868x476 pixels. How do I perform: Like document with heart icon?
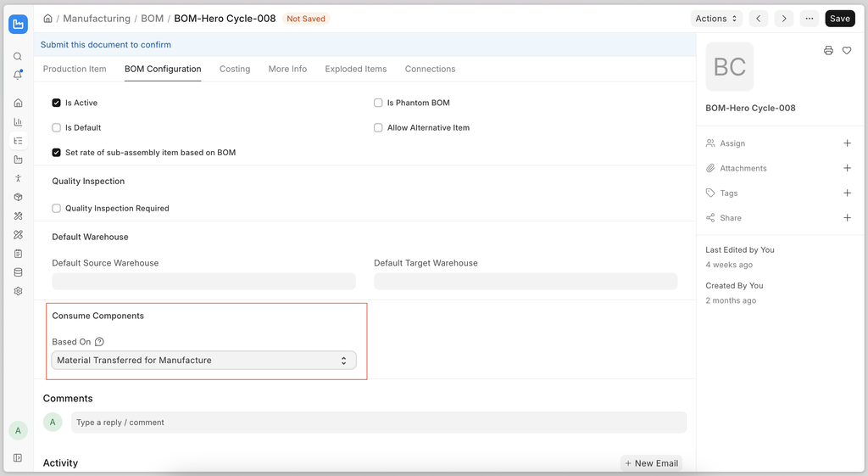847,51
